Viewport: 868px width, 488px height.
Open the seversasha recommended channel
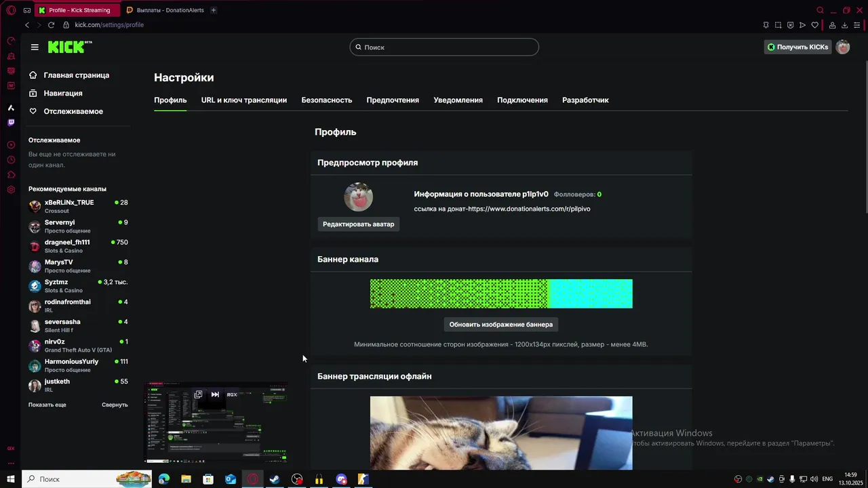click(x=78, y=325)
